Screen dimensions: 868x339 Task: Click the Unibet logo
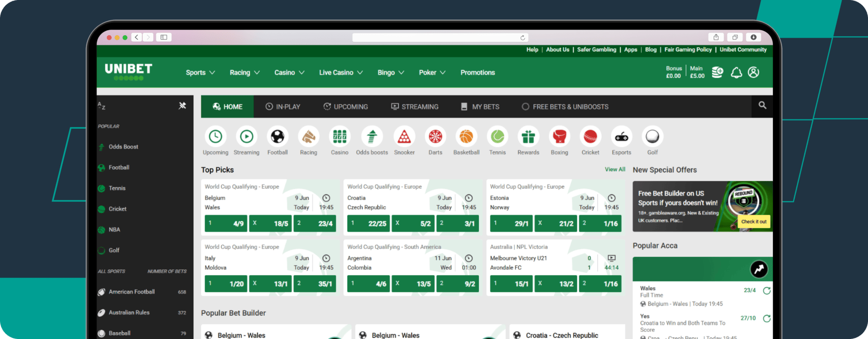pyautogui.click(x=128, y=71)
